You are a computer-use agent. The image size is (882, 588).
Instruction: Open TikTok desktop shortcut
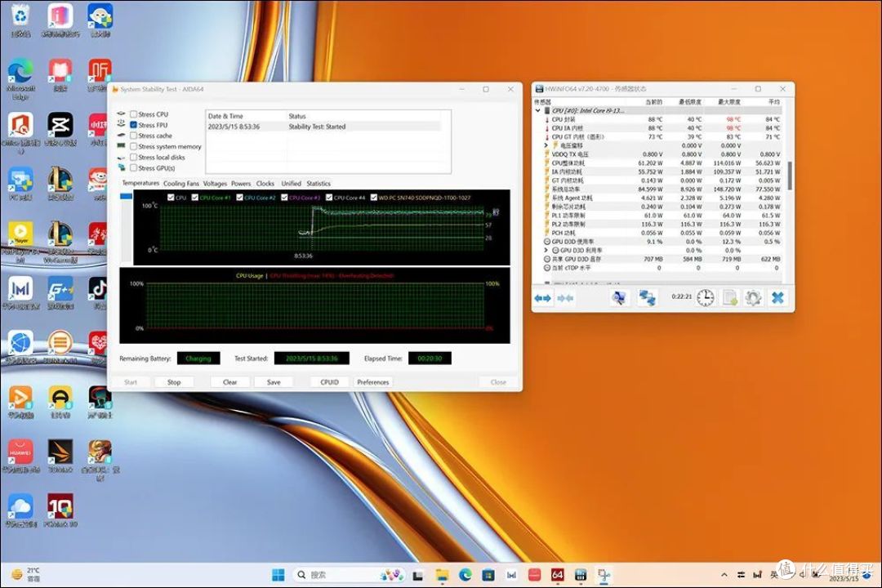99,293
